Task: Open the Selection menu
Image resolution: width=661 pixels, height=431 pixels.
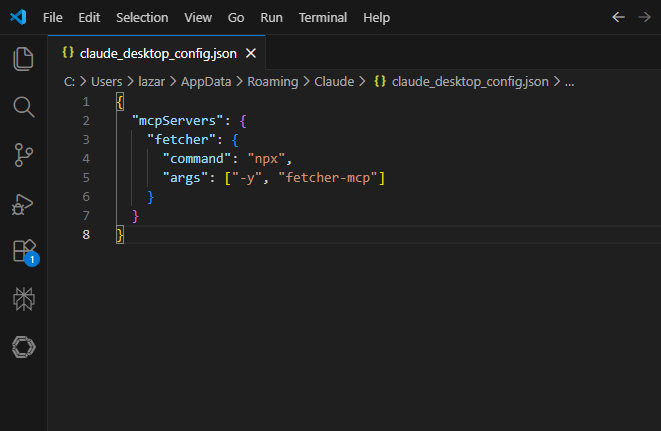Action: [142, 18]
